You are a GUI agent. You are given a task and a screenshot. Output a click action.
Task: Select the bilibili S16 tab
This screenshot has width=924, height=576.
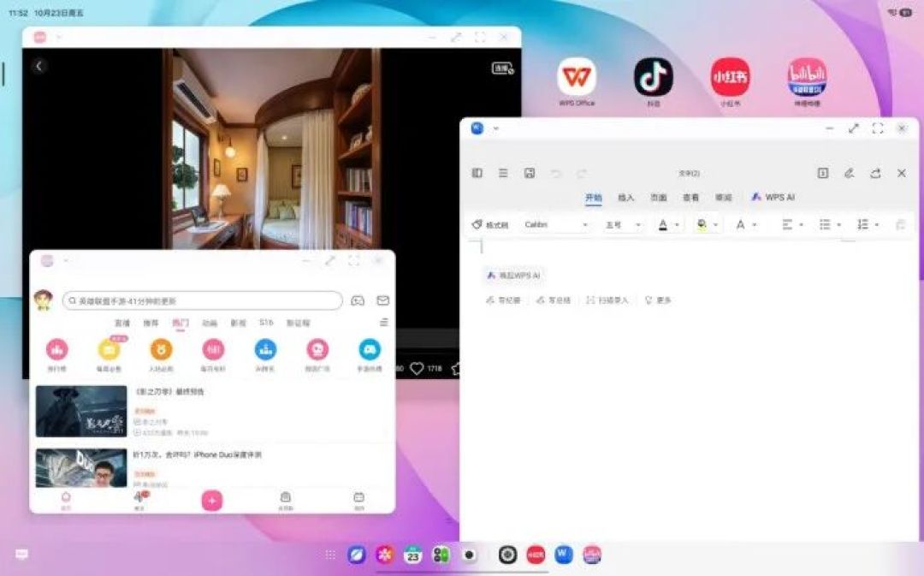click(266, 323)
